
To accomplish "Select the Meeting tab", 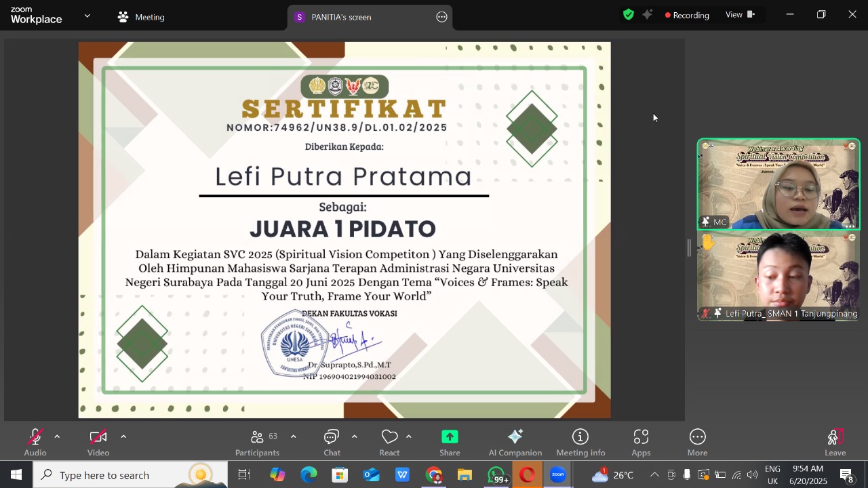I will 141,17.
